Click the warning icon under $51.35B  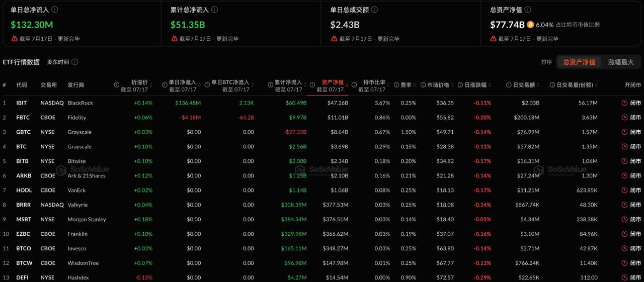tap(174, 39)
